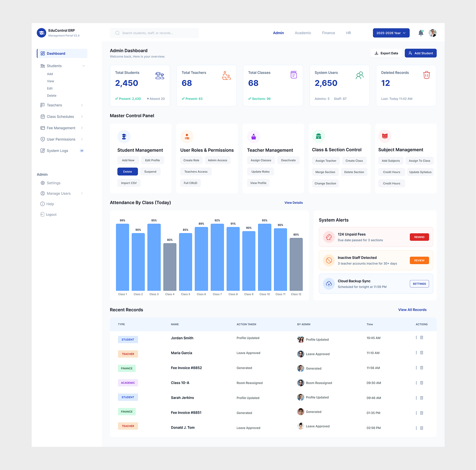Viewport: 476px width, 470px height.
Task: Expand Fee Management in sidebar
Action: coord(82,128)
